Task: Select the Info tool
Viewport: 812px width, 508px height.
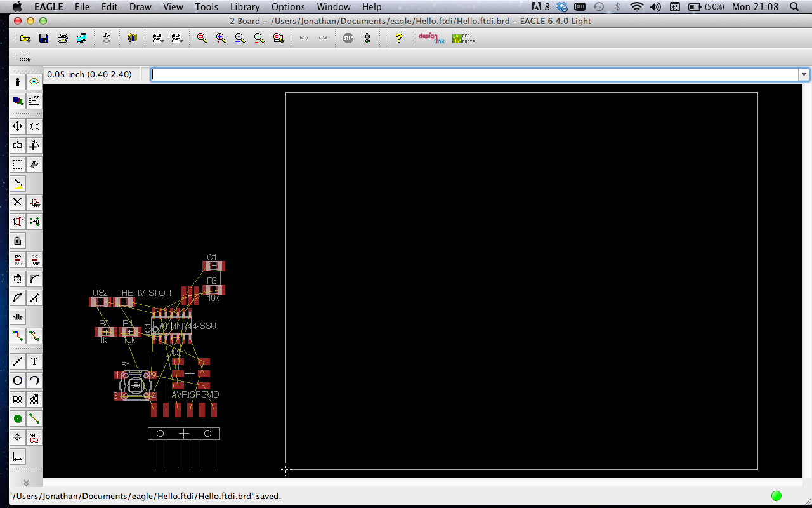Action: 18,82
